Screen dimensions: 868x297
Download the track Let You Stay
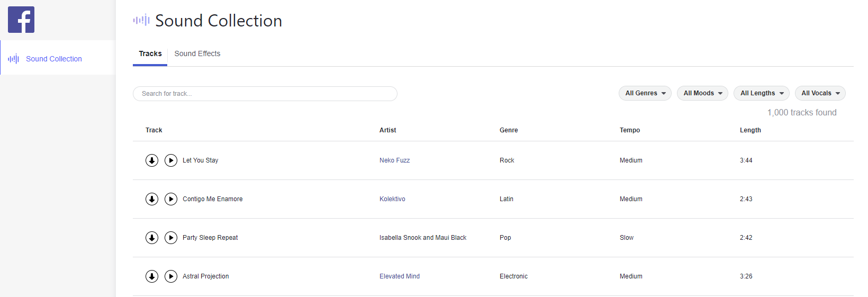(x=152, y=160)
